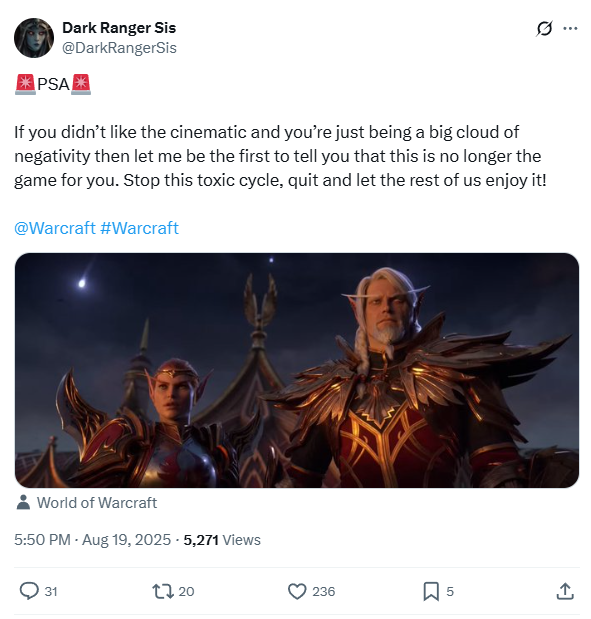Click the Dark Ranger Sis profile avatar

coord(34,38)
